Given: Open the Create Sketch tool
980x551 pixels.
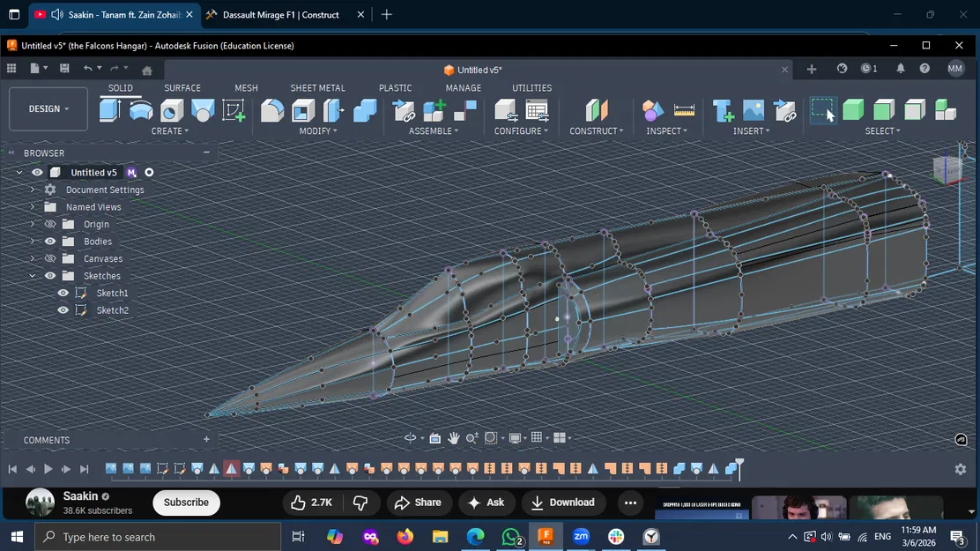Looking at the screenshot, I should 234,110.
